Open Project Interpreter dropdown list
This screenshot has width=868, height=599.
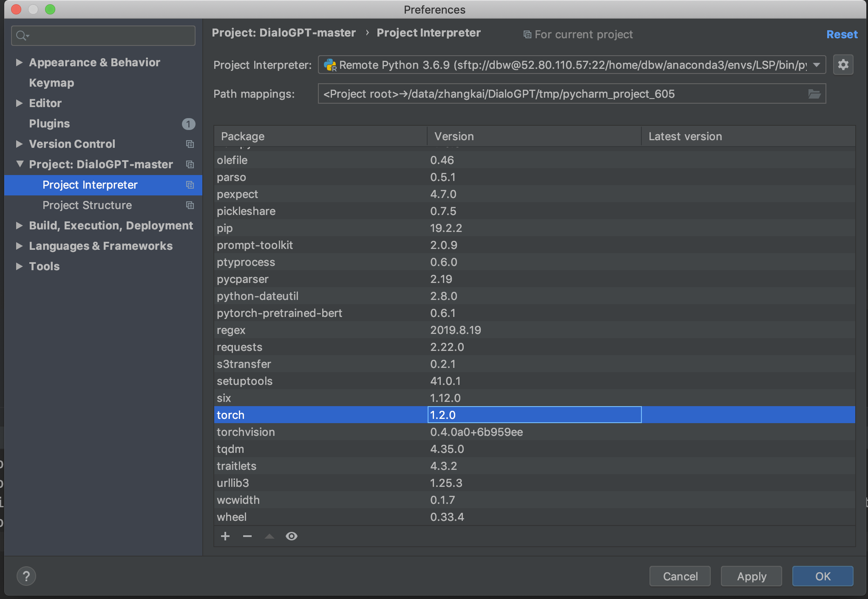[x=816, y=65]
